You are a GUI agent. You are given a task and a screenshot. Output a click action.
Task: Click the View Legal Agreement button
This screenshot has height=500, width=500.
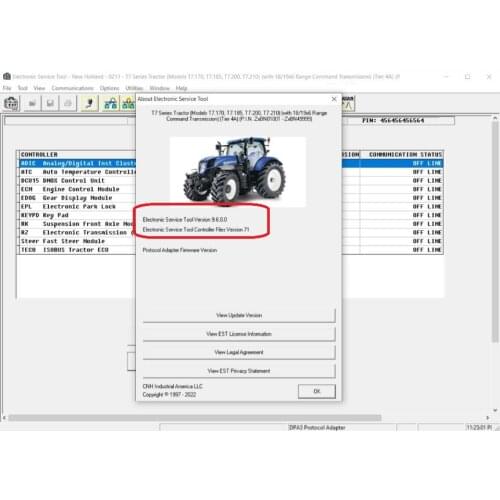tap(239, 352)
